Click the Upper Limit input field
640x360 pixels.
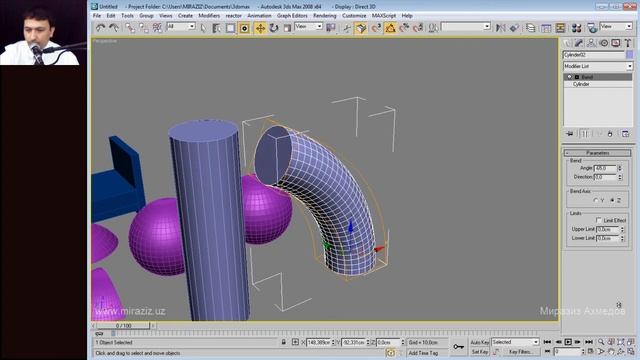pyautogui.click(x=608, y=229)
